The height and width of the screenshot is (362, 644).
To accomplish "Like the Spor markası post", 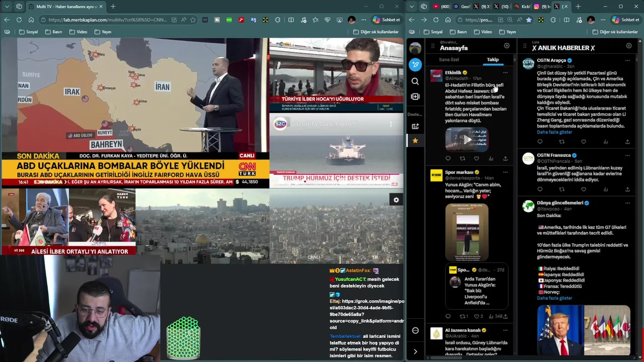I will 476,316.
